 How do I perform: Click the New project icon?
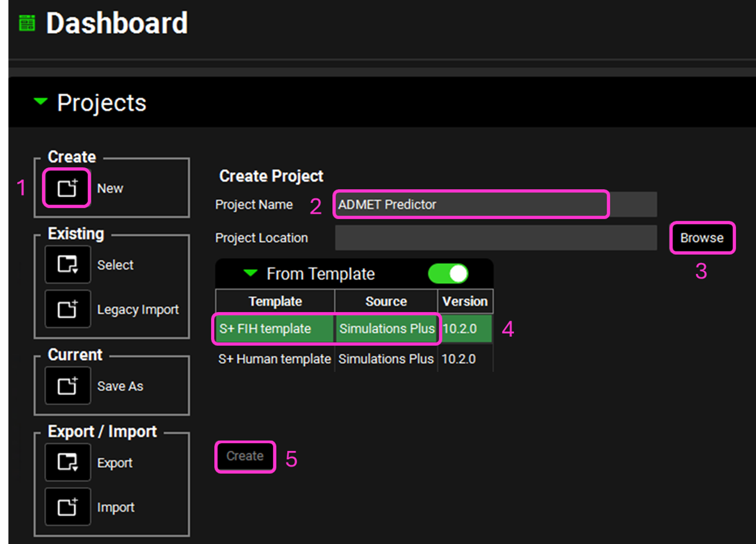click(67, 188)
